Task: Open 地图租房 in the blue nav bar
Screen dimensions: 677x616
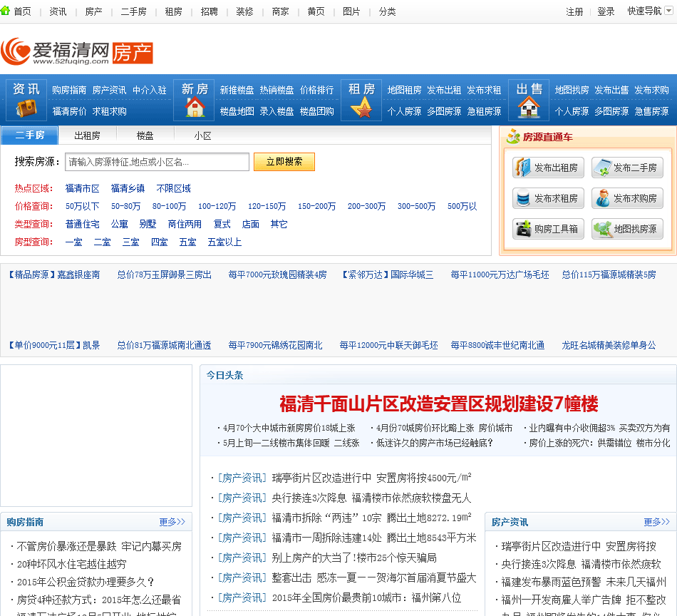Action: pyautogui.click(x=405, y=90)
